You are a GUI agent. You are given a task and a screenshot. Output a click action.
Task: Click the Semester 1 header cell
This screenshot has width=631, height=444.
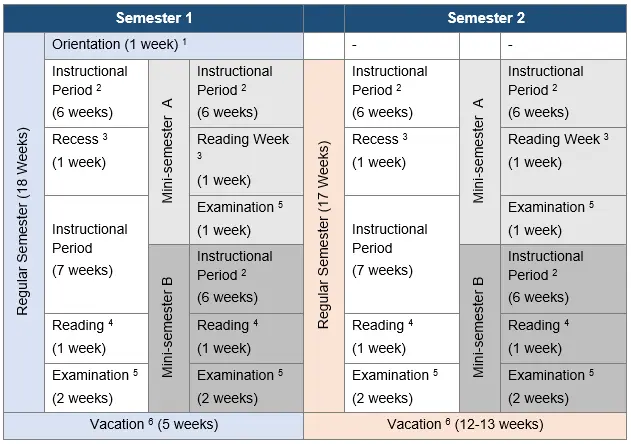[x=154, y=18]
